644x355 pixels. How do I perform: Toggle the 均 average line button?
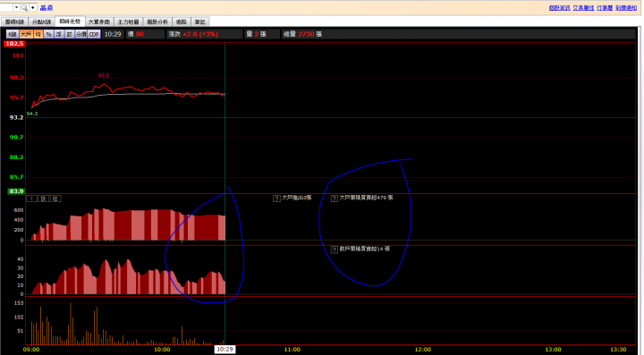[x=38, y=34]
